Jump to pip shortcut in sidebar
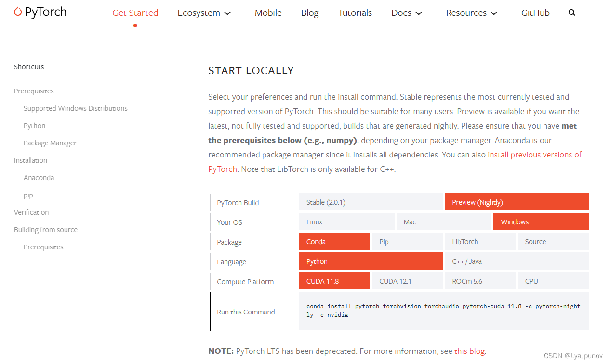The image size is (610, 364). [x=28, y=195]
